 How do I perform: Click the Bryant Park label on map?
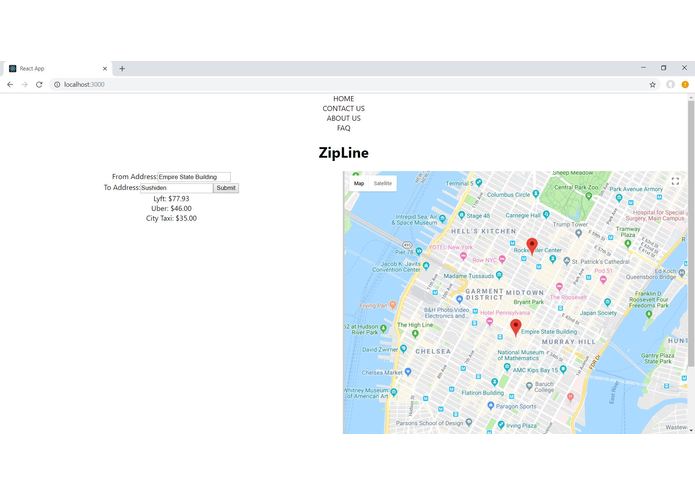pyautogui.click(x=528, y=302)
